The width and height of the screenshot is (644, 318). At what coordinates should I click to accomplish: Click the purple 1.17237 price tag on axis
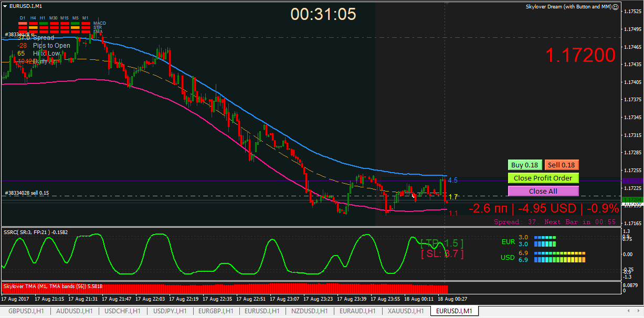pyautogui.click(x=631, y=180)
